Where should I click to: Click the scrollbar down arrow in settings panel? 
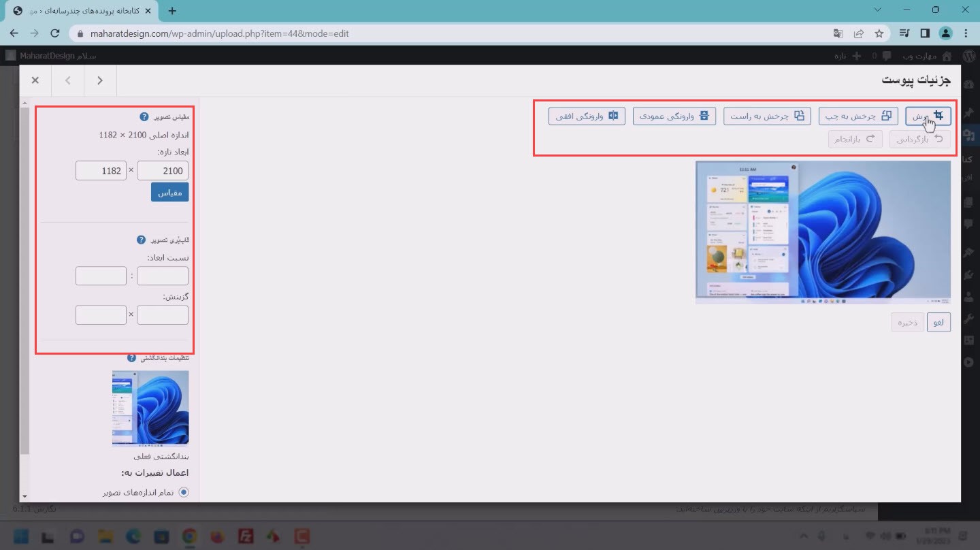click(24, 496)
